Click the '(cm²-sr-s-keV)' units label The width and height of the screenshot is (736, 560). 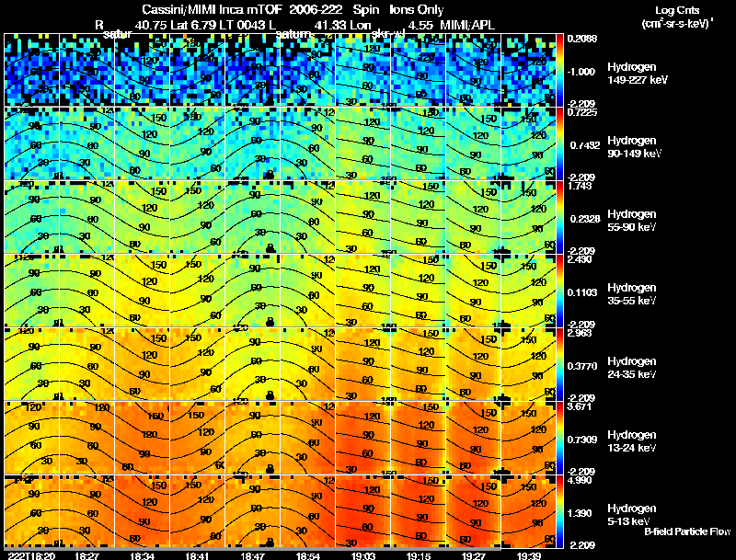tap(676, 23)
